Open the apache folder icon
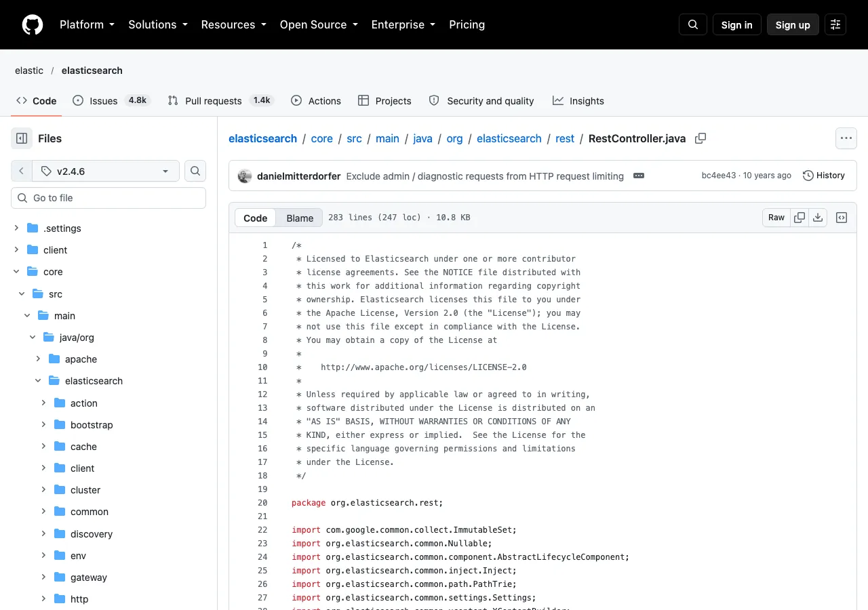868x610 pixels. click(54, 359)
